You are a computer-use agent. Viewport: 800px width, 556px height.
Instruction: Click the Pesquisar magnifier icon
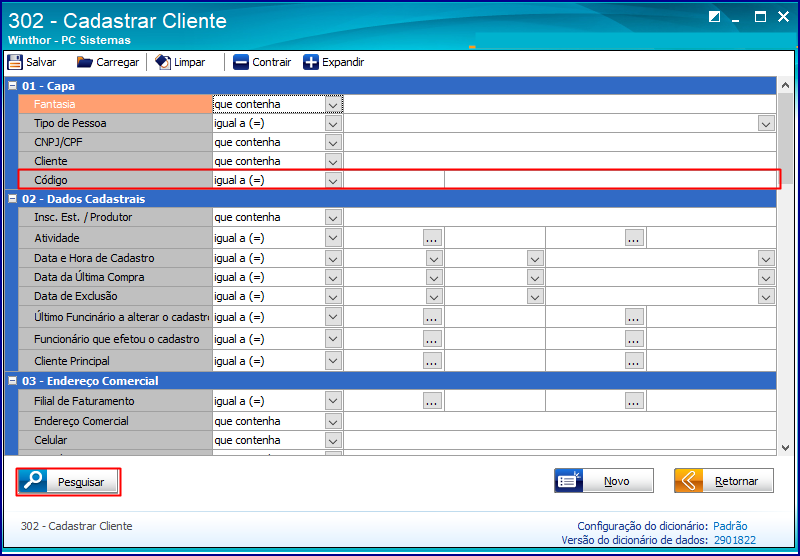(x=33, y=482)
